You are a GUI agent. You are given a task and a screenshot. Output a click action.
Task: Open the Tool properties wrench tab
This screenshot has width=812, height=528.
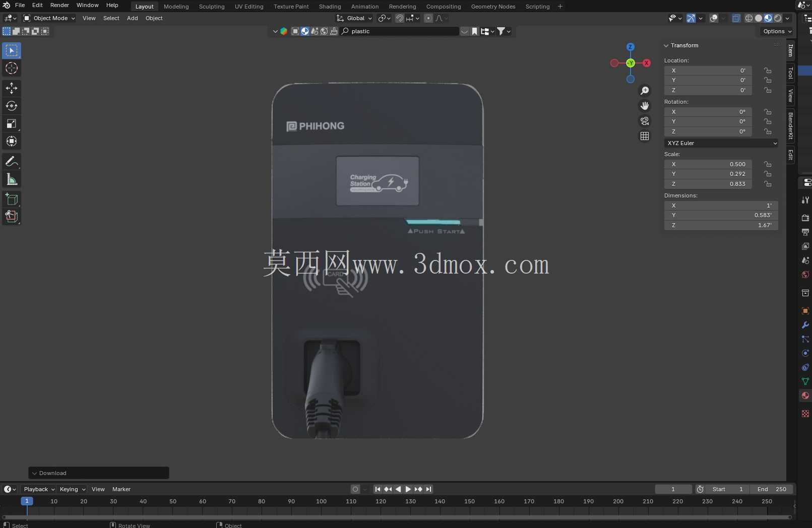805,200
